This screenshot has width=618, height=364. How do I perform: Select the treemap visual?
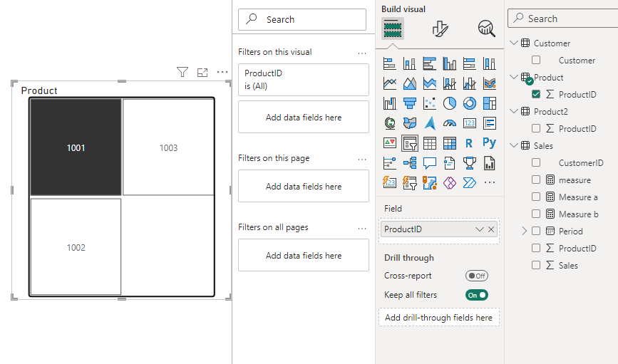(490, 103)
